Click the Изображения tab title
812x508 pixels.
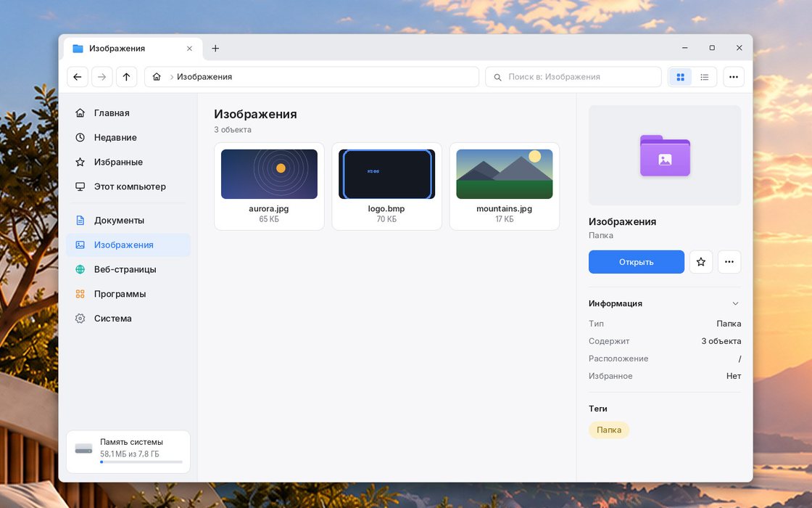[117, 48]
